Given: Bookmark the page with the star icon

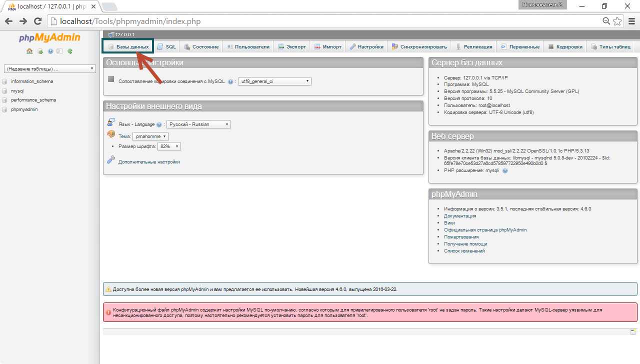Looking at the screenshot, I should click(x=617, y=21).
